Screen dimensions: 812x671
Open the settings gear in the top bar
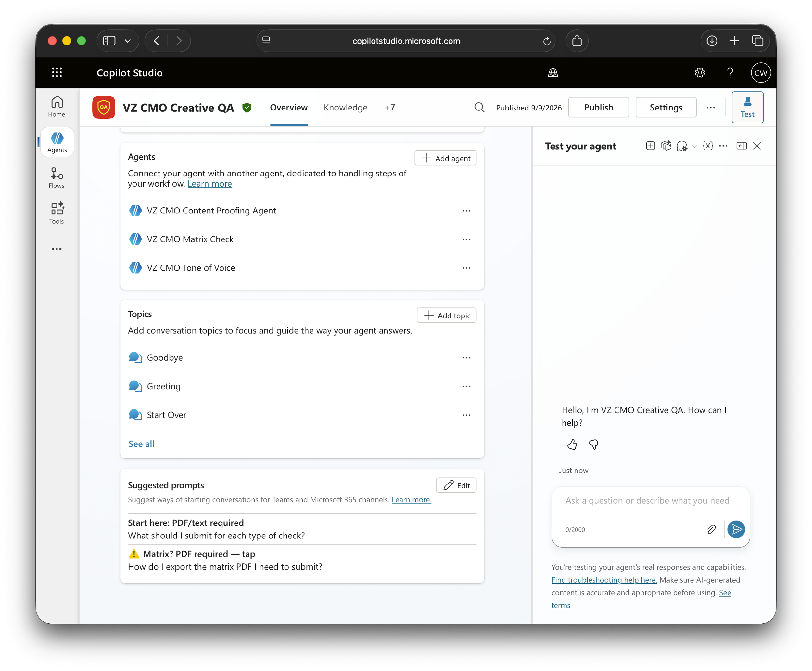click(700, 73)
